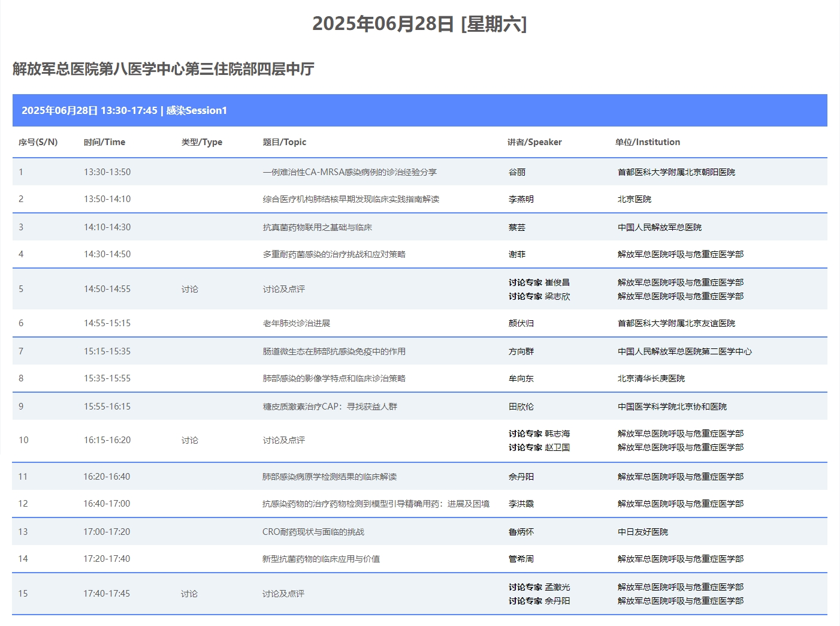This screenshot has height=626, width=840.
Task: Click speaker name 管希周
Action: click(x=521, y=559)
